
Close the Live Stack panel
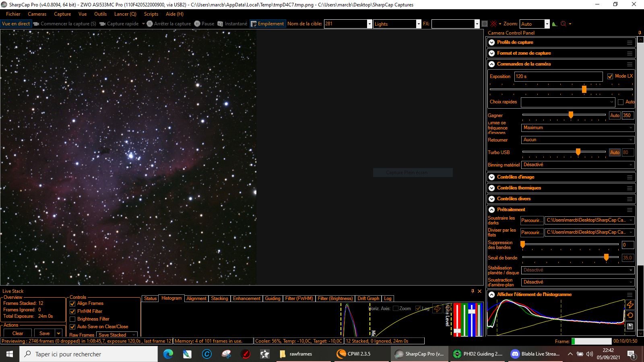point(479,291)
